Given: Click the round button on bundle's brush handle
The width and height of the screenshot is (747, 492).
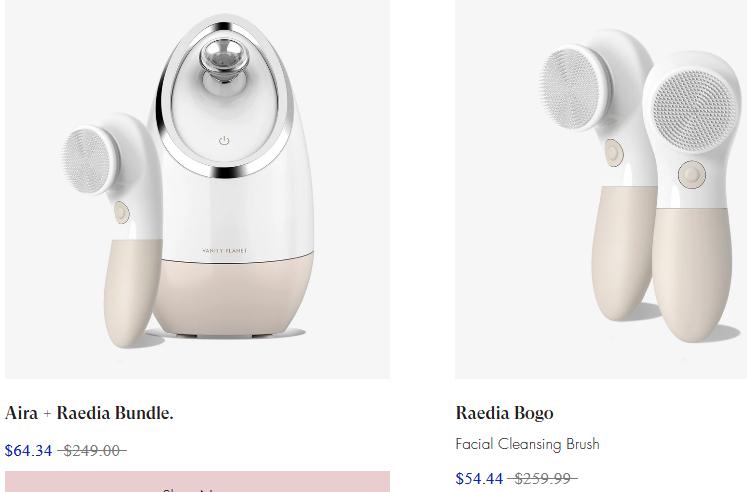Looking at the screenshot, I should [121, 212].
